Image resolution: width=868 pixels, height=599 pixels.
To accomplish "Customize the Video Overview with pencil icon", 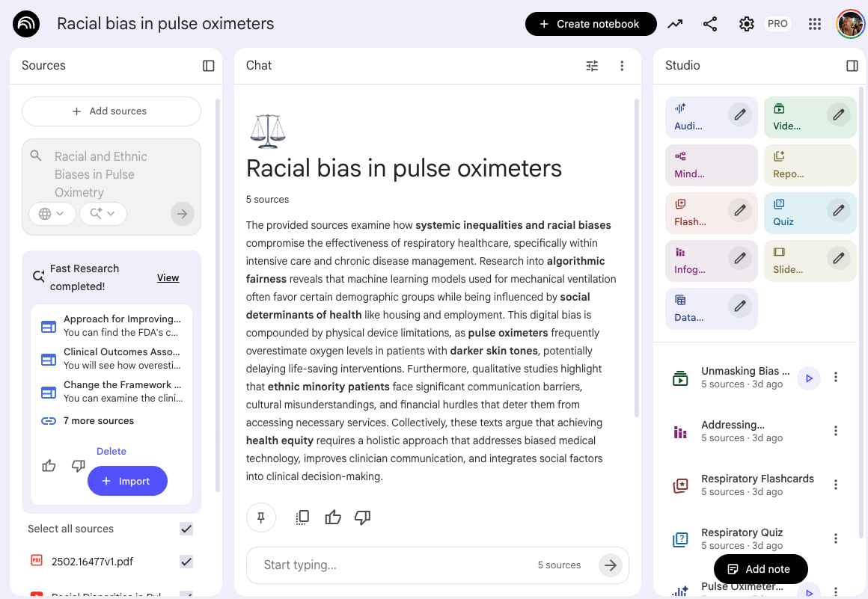I will pyautogui.click(x=838, y=114).
